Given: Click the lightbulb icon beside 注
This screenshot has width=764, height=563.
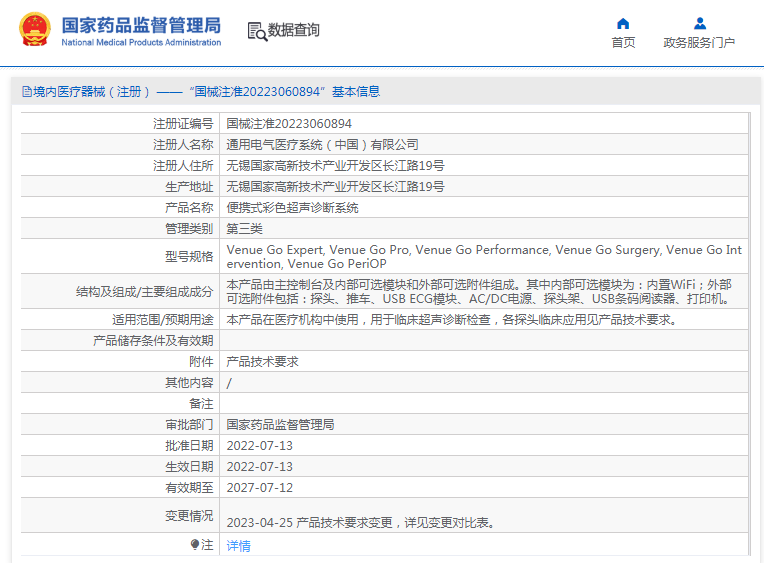Looking at the screenshot, I should (x=195, y=545).
